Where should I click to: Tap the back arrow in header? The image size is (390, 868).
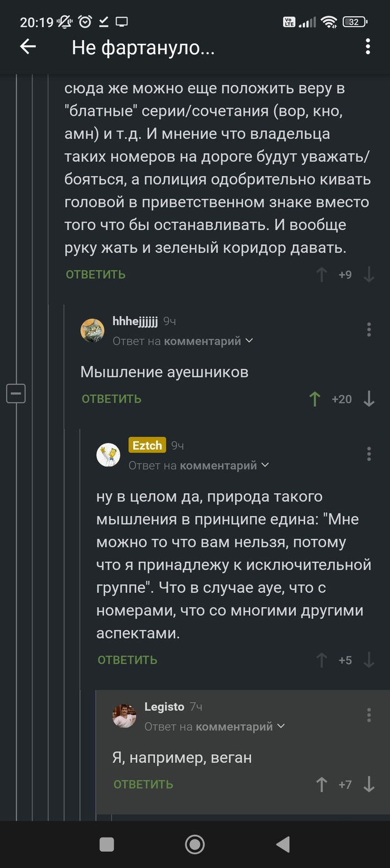tap(27, 47)
